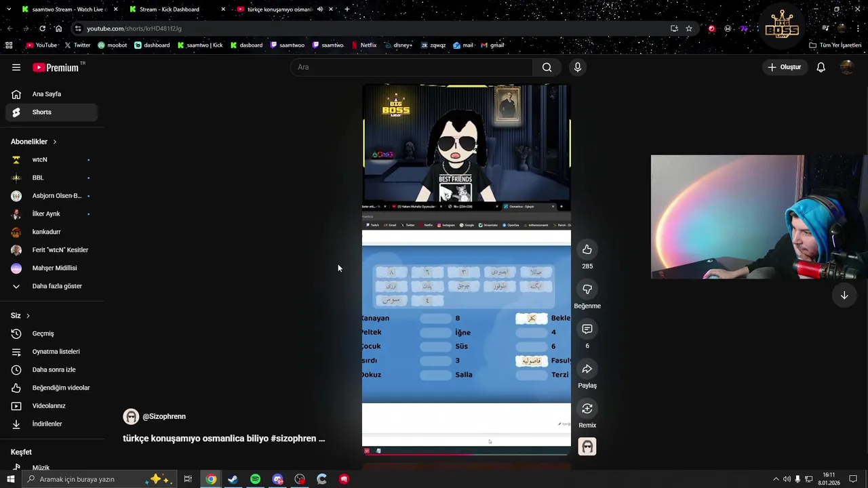Image resolution: width=868 pixels, height=488 pixels.
Task: Open Task View on the taskbar
Action: click(x=188, y=479)
